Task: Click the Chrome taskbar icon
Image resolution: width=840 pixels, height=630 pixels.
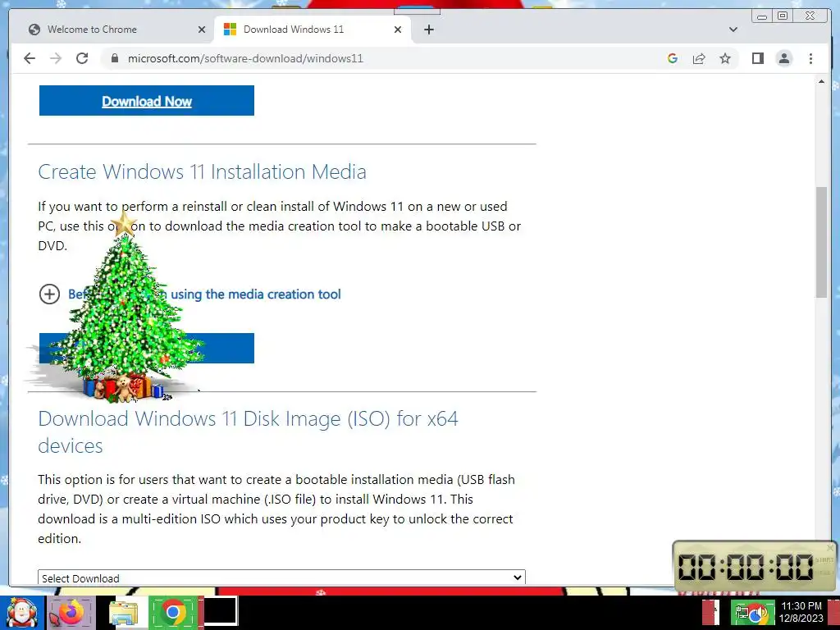Action: (x=173, y=612)
